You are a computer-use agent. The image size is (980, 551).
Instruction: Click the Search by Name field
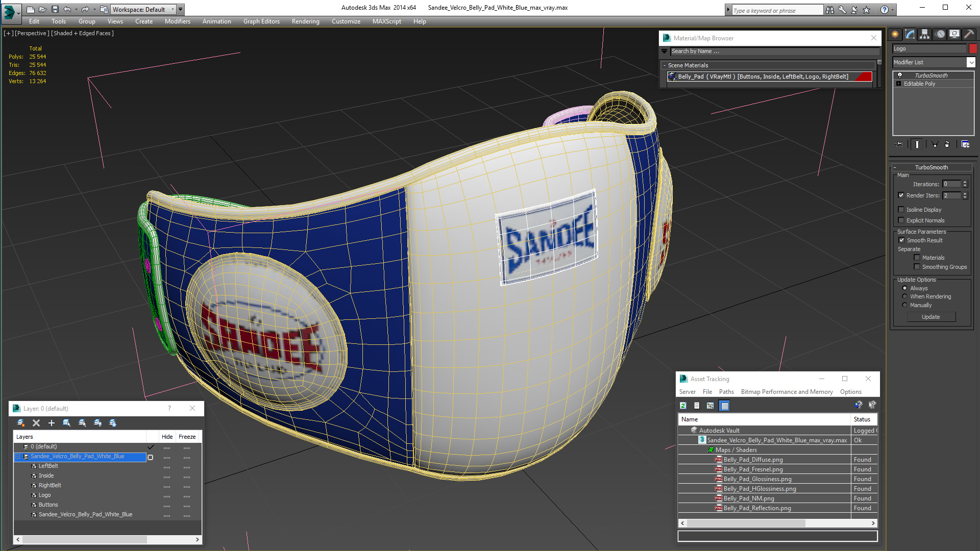[x=775, y=51]
